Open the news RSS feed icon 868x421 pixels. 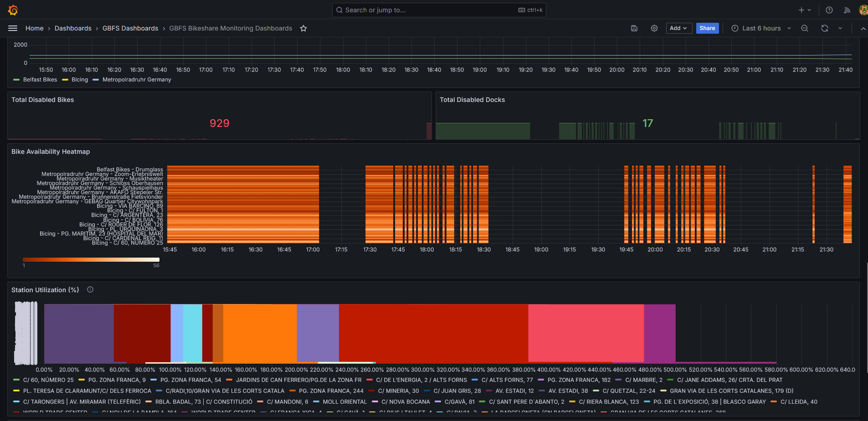click(x=847, y=10)
